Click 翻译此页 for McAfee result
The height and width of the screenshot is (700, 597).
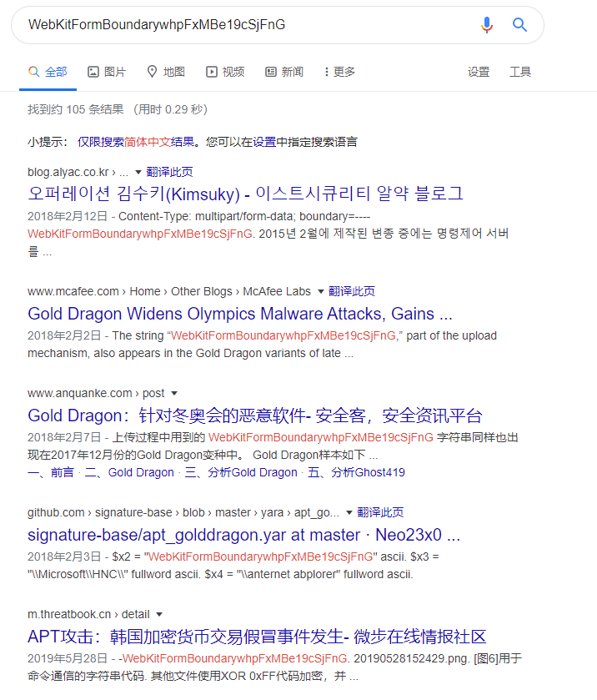coord(352,291)
